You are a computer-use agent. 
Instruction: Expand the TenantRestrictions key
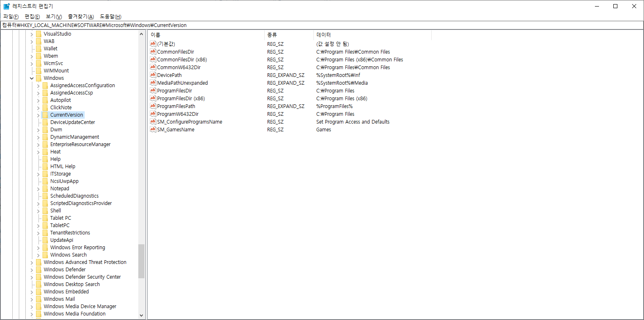tap(38, 233)
